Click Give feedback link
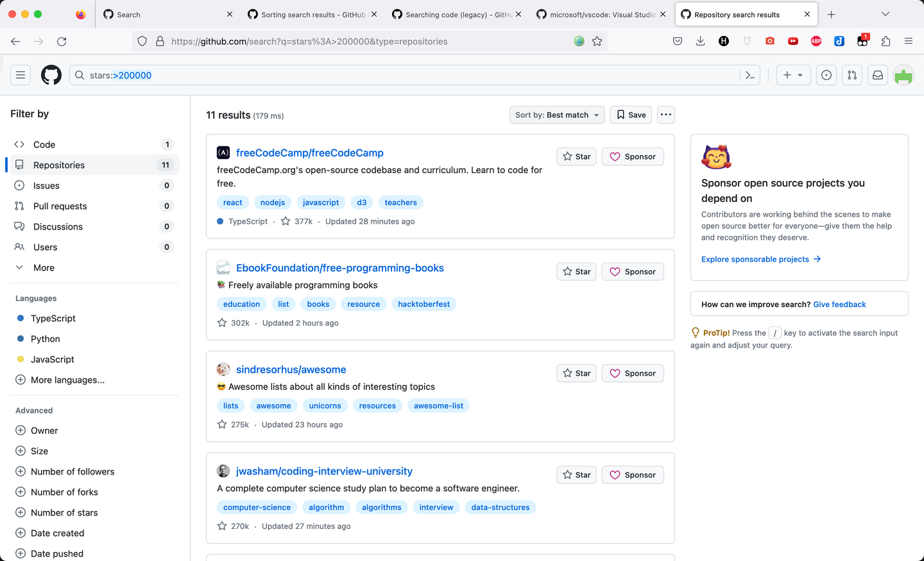 click(x=839, y=305)
